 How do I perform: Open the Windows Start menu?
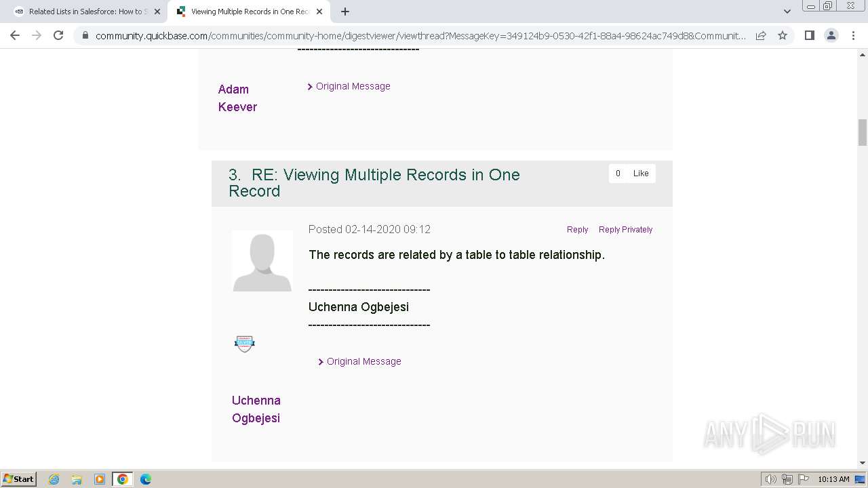18,479
